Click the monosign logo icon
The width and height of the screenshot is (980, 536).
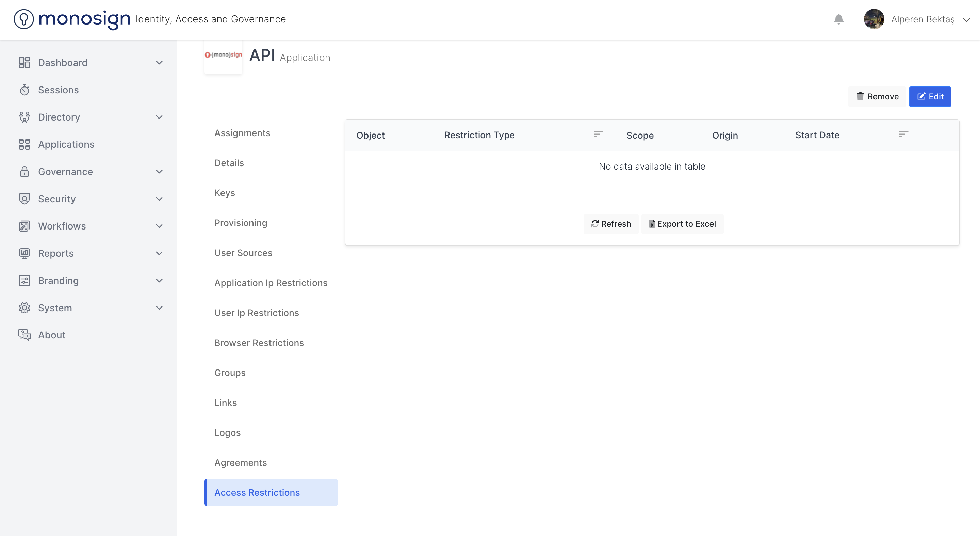click(23, 19)
